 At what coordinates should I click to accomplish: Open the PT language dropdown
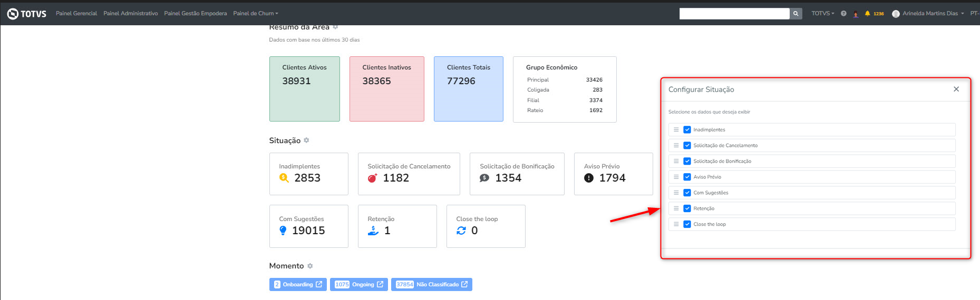click(975, 14)
